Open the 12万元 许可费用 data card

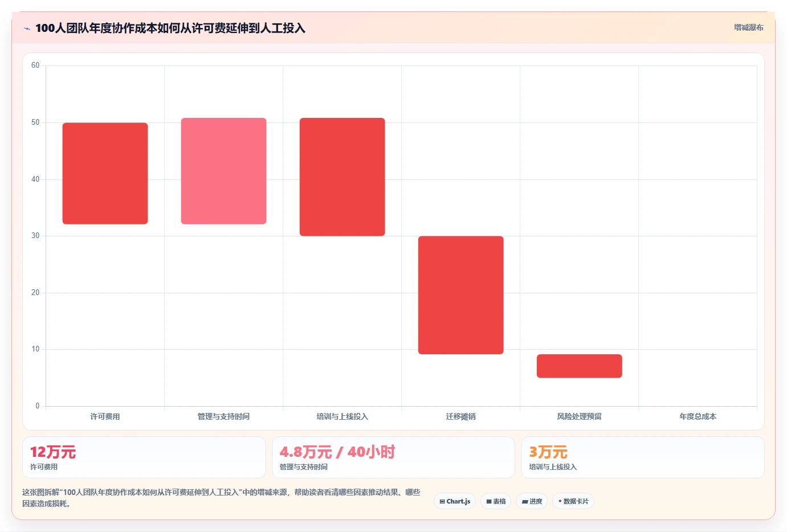(144, 457)
